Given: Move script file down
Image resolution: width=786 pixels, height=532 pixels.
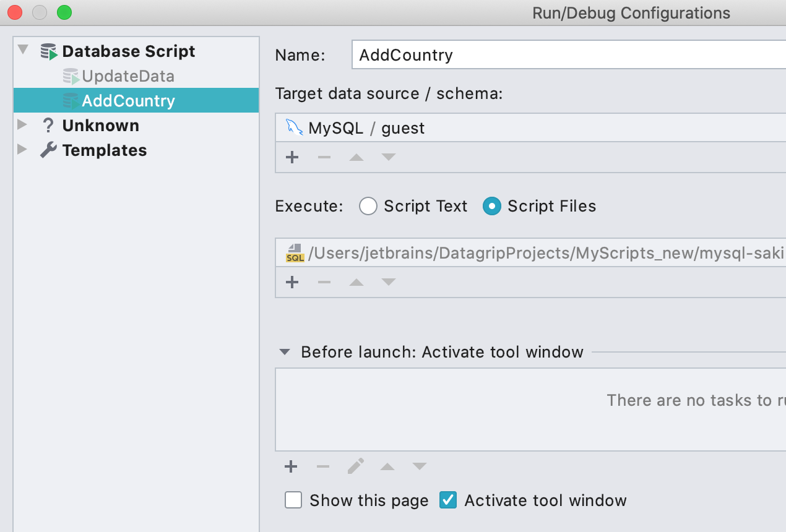Looking at the screenshot, I should click(x=388, y=282).
